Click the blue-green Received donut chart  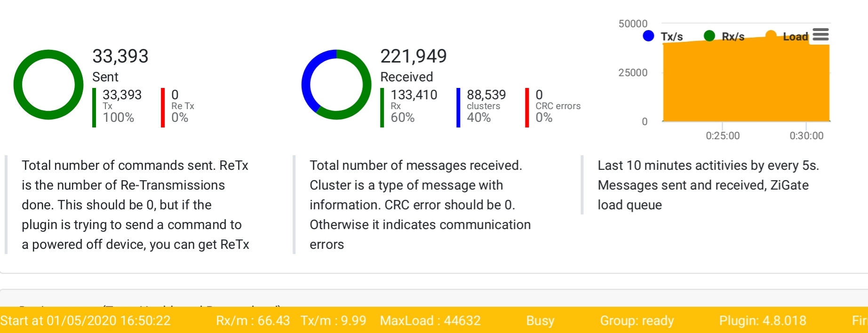[336, 85]
